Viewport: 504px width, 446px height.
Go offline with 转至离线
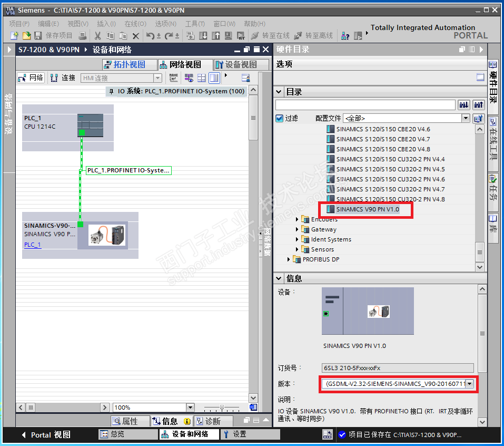[313, 36]
